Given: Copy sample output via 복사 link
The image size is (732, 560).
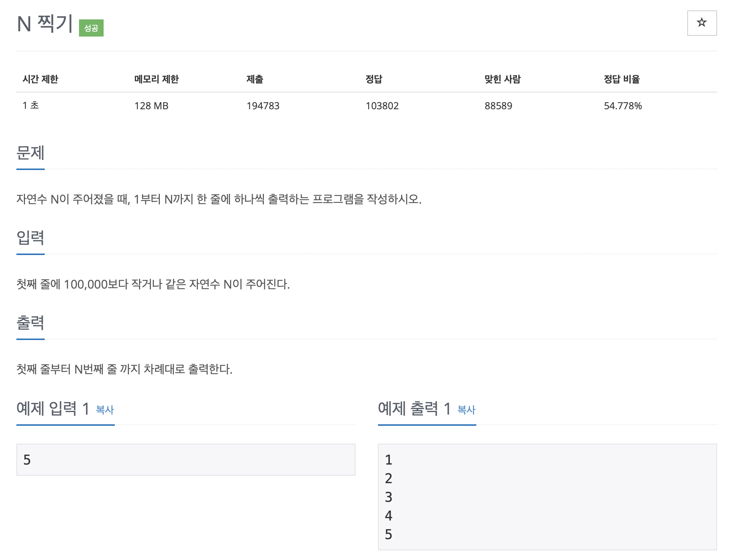Looking at the screenshot, I should click(x=466, y=410).
